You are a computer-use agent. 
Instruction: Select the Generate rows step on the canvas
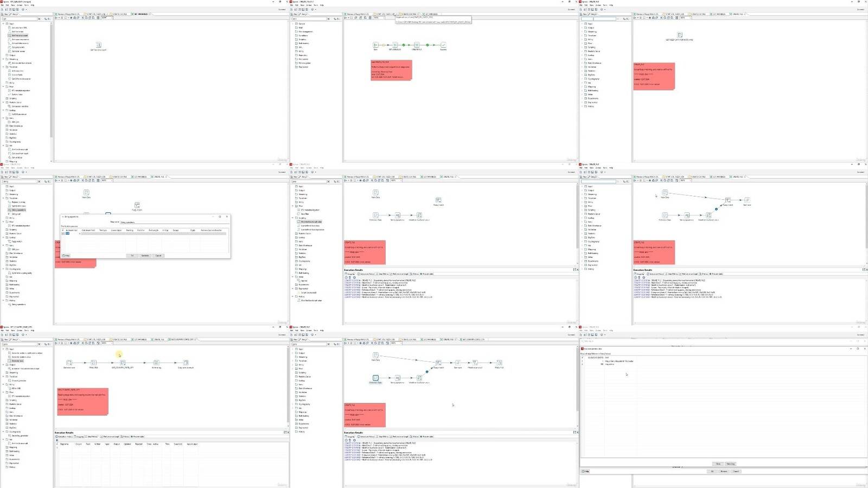tap(69, 363)
